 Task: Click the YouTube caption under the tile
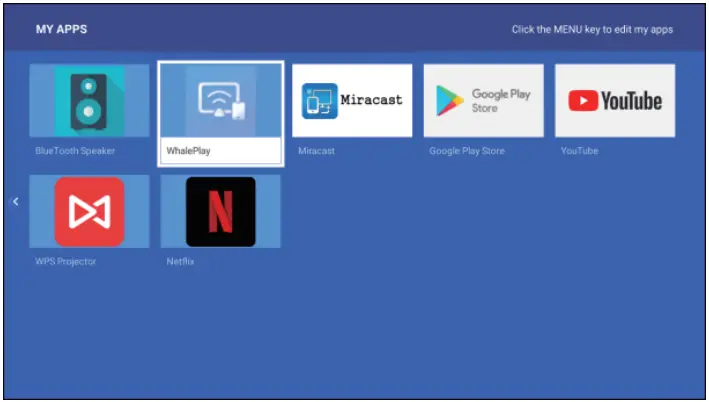coord(579,151)
